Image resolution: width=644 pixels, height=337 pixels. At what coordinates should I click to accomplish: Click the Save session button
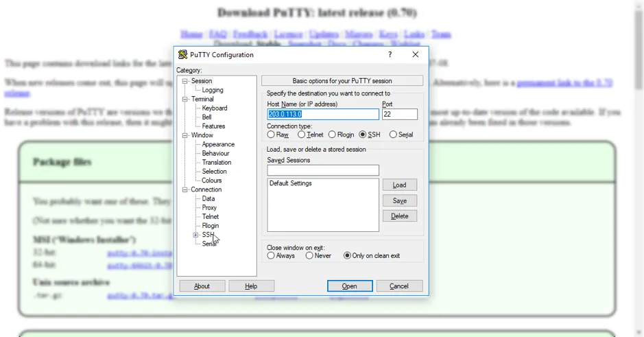(400, 200)
